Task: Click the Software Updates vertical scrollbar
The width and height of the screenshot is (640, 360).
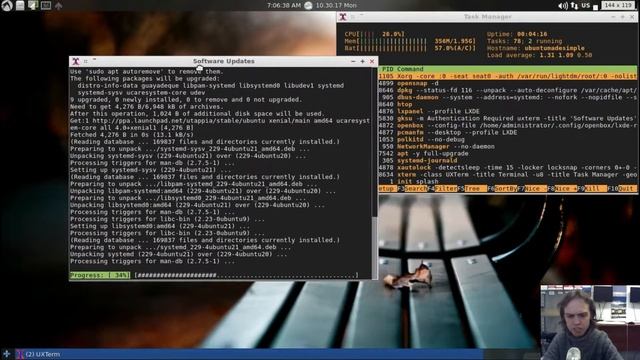Action: [x=375, y=173]
